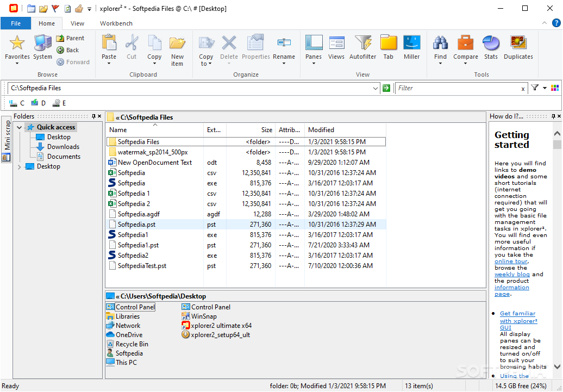The height and width of the screenshot is (392, 563).
Task: Open Workbench ribbon tab
Action: pos(116,23)
